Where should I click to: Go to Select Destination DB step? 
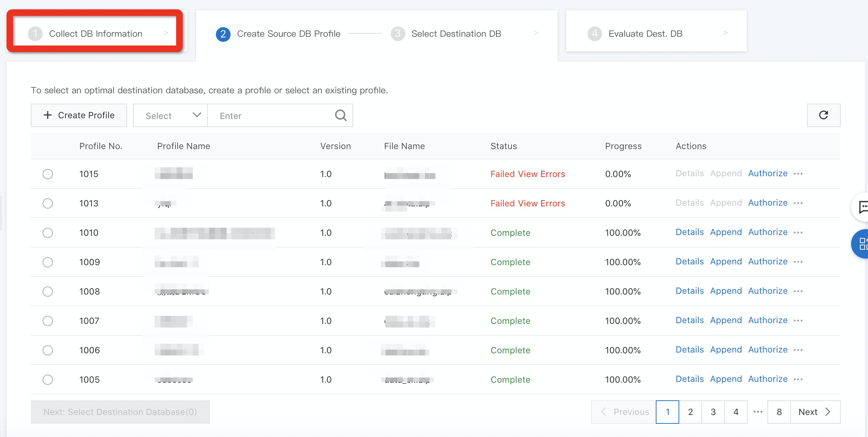pyautogui.click(x=456, y=33)
